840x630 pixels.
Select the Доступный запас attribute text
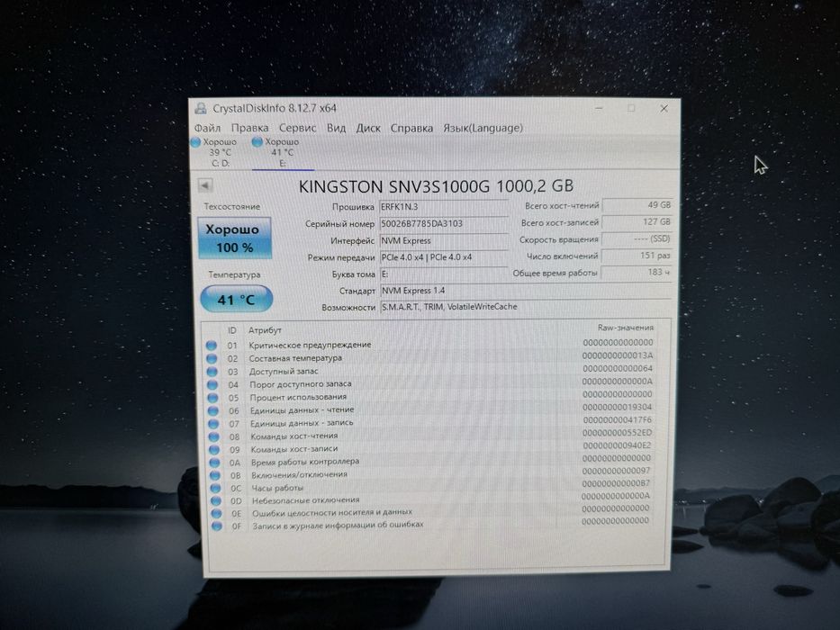tap(284, 371)
